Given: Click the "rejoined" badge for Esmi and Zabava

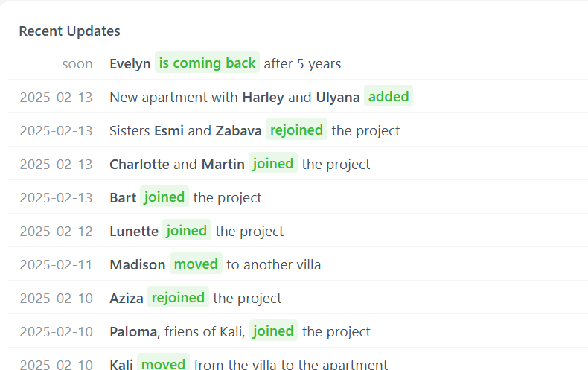Looking at the screenshot, I should 296,130.
